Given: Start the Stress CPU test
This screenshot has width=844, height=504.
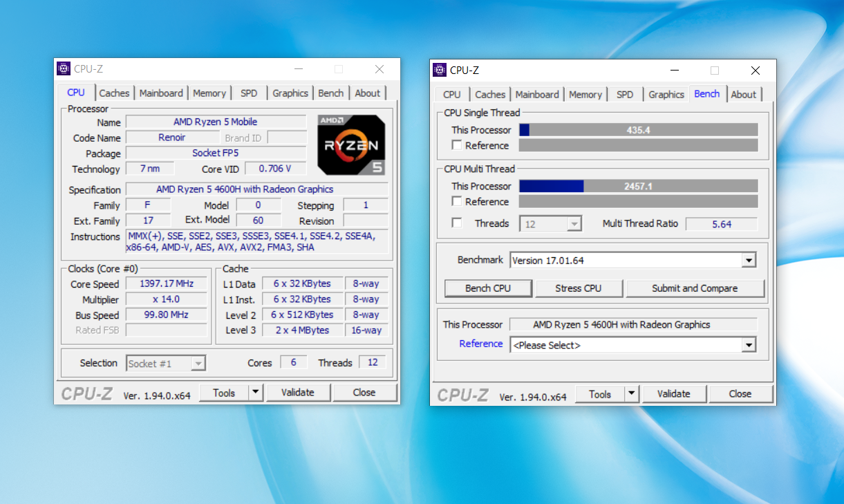Looking at the screenshot, I should [579, 288].
